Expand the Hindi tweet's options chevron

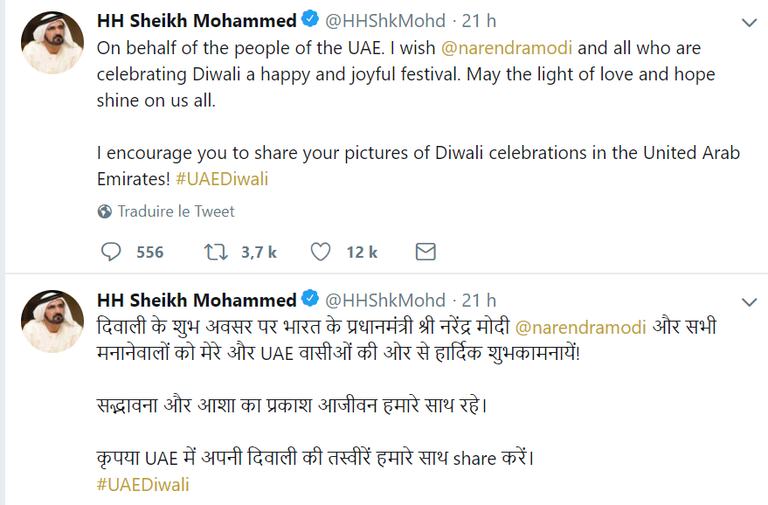point(748,301)
